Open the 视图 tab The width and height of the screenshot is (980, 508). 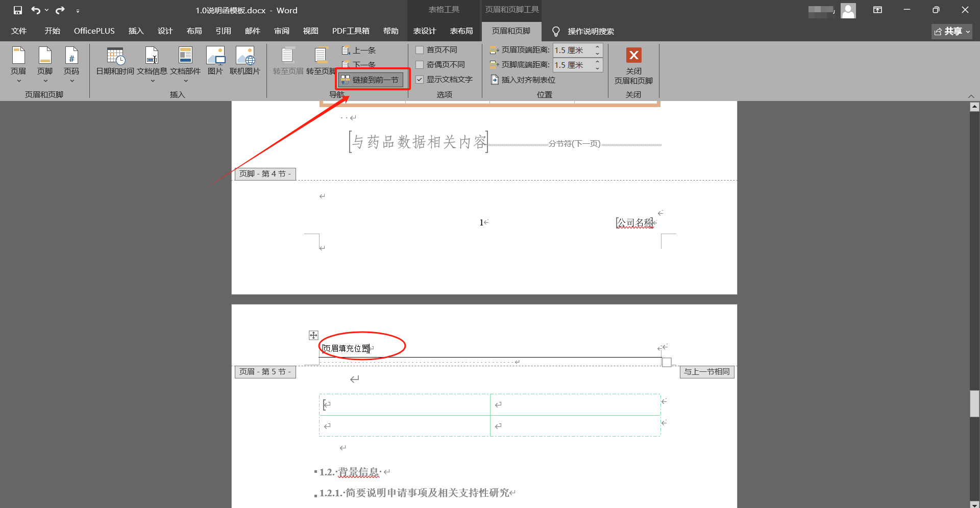[x=311, y=31]
